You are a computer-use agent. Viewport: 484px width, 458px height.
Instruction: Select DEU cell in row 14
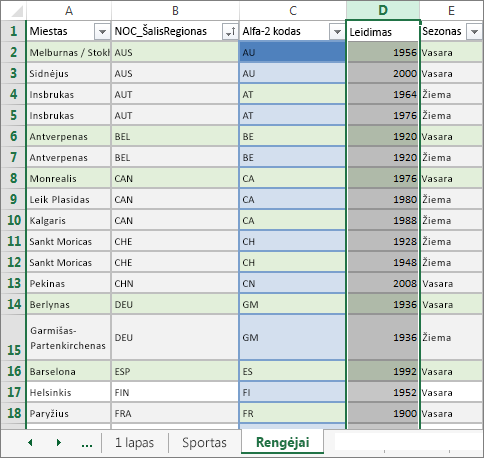click(175, 304)
